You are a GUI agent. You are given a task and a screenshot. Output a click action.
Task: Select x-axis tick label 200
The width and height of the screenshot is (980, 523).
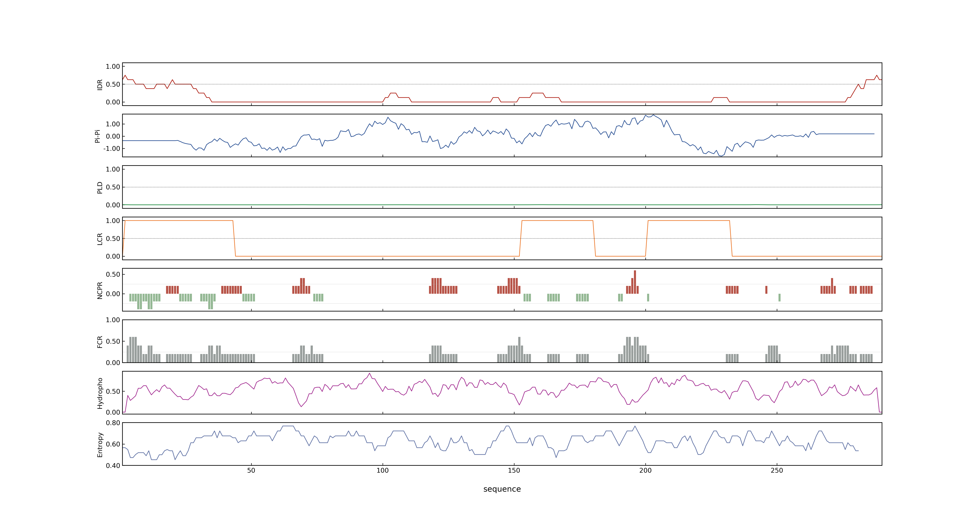click(x=645, y=470)
